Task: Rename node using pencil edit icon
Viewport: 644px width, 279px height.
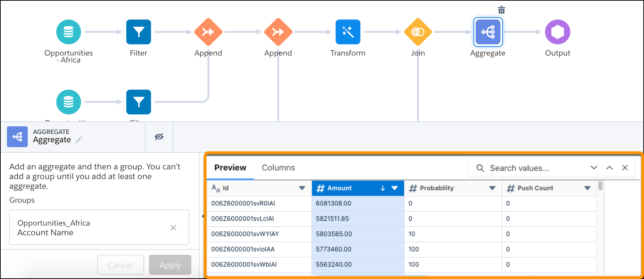Action: pos(79,140)
